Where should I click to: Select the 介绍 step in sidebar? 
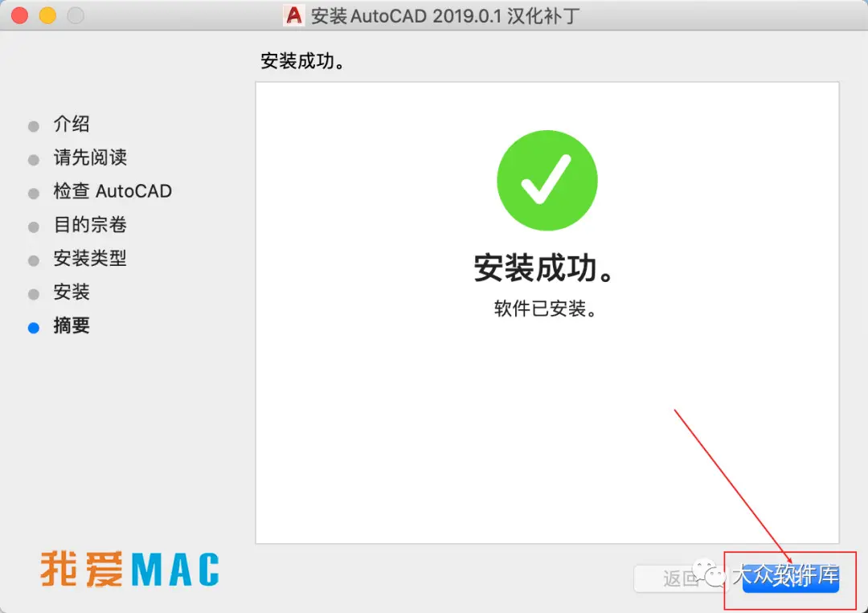[72, 124]
